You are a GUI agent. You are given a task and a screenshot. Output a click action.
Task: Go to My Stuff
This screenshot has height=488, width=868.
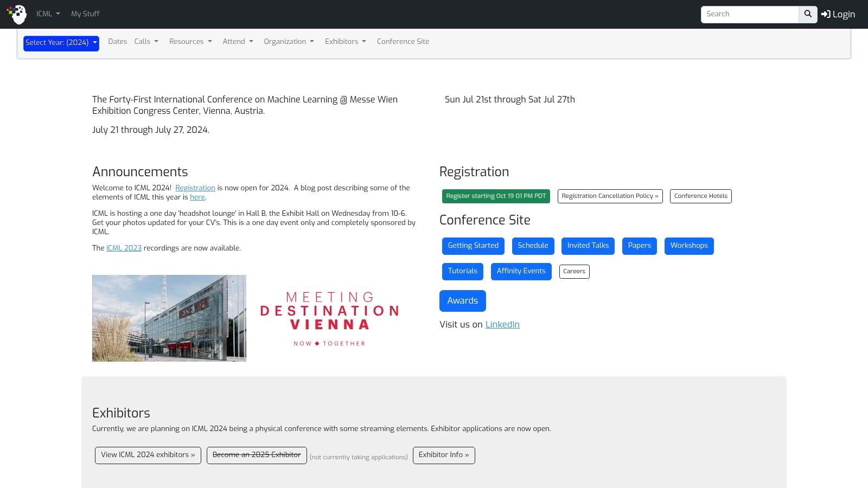pos(85,14)
